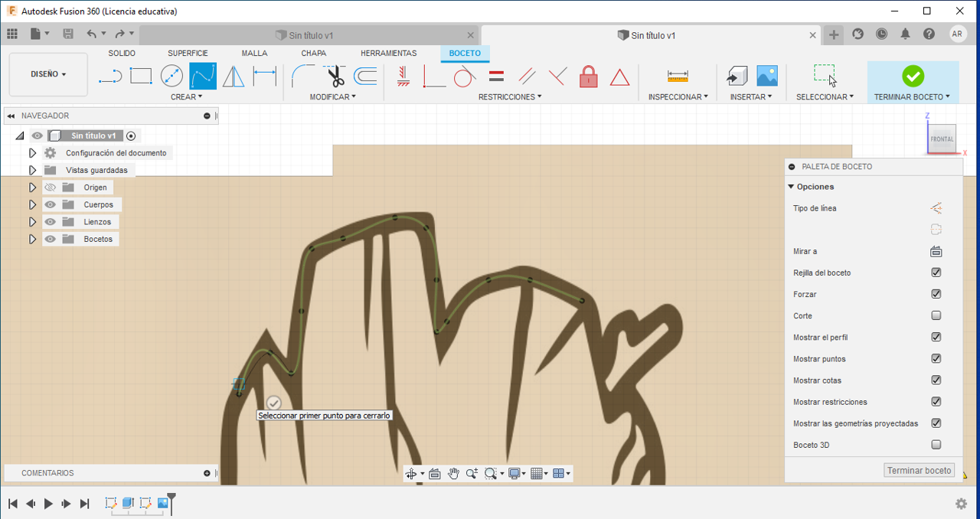Image resolution: width=980 pixels, height=519 pixels.
Task: Click the FRONTAL view cube face
Action: (942, 139)
